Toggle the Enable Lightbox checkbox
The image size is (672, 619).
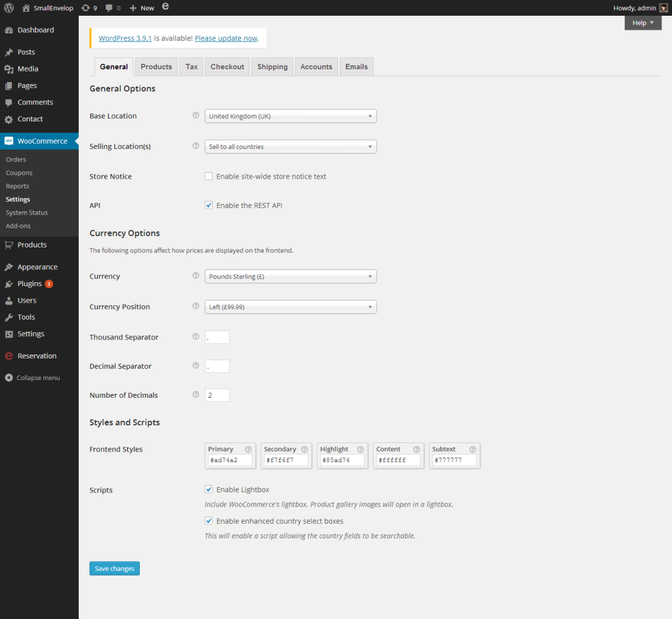[209, 490]
